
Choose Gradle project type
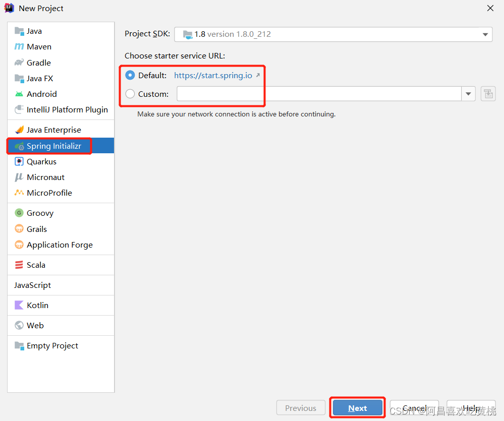(61, 63)
